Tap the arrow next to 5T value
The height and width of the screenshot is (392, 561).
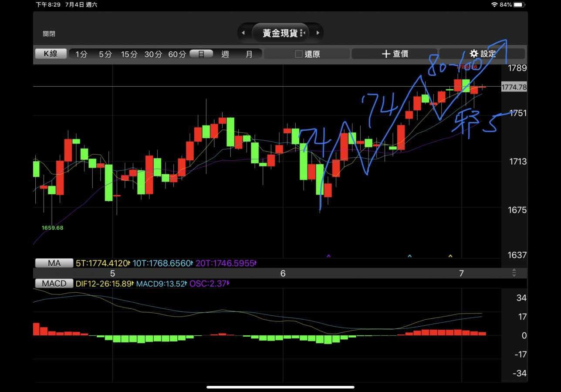(129, 263)
